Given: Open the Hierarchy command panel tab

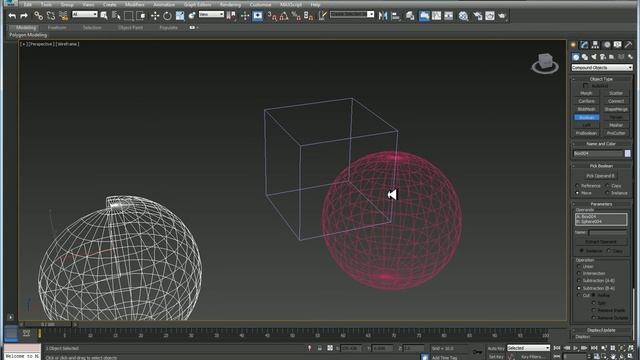Looking at the screenshot, I should point(596,44).
